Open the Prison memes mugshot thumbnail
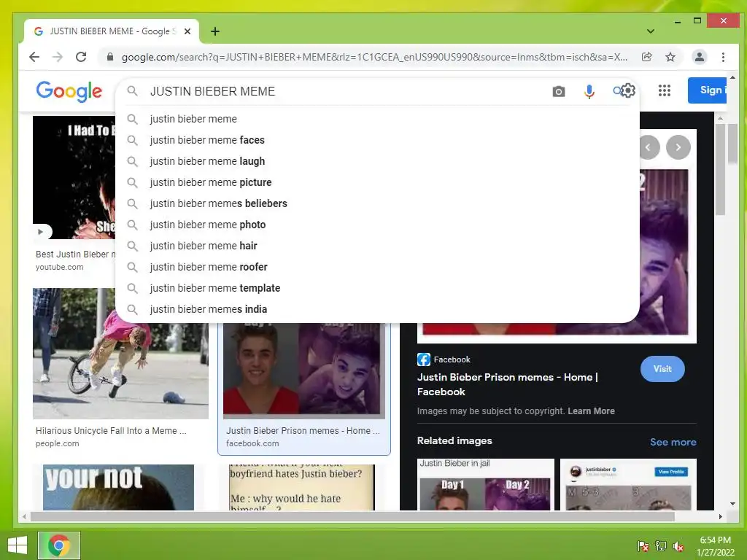 pos(304,371)
